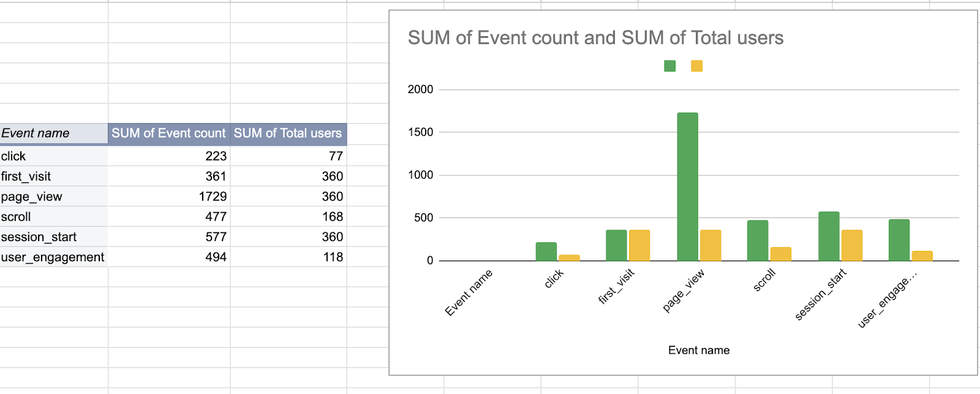Click the session_start event count cell 577
The image size is (980, 394).
pos(169,237)
